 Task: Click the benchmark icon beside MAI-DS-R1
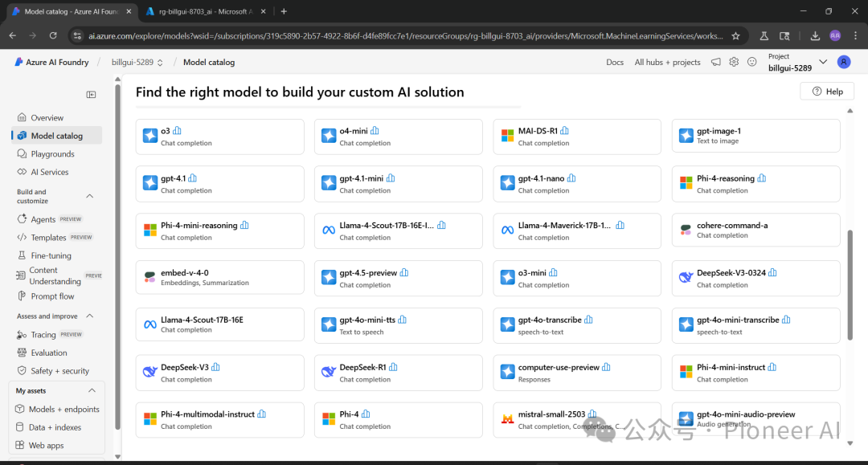pos(565,130)
